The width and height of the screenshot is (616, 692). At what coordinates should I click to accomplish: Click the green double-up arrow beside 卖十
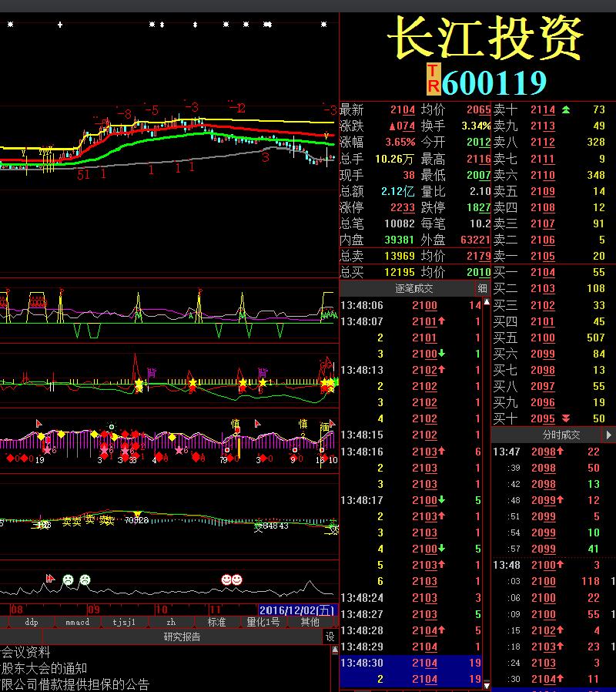[566, 109]
